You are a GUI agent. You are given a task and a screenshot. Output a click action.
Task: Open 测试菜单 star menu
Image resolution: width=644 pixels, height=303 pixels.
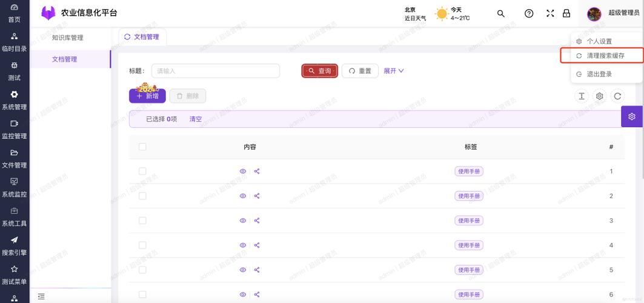tap(15, 276)
